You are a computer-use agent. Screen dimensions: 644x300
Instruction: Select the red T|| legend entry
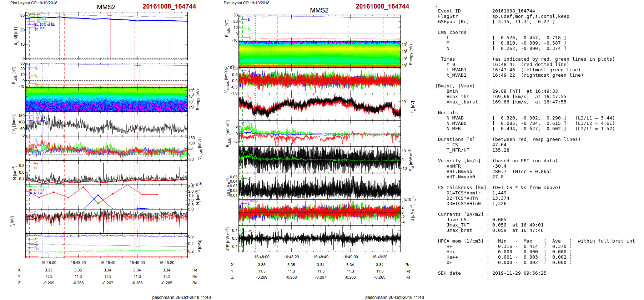coord(249,97)
